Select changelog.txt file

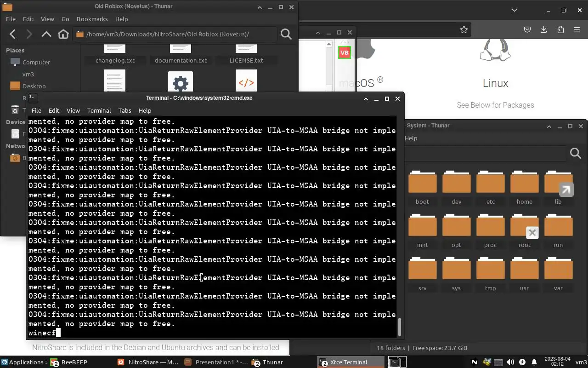point(115,60)
